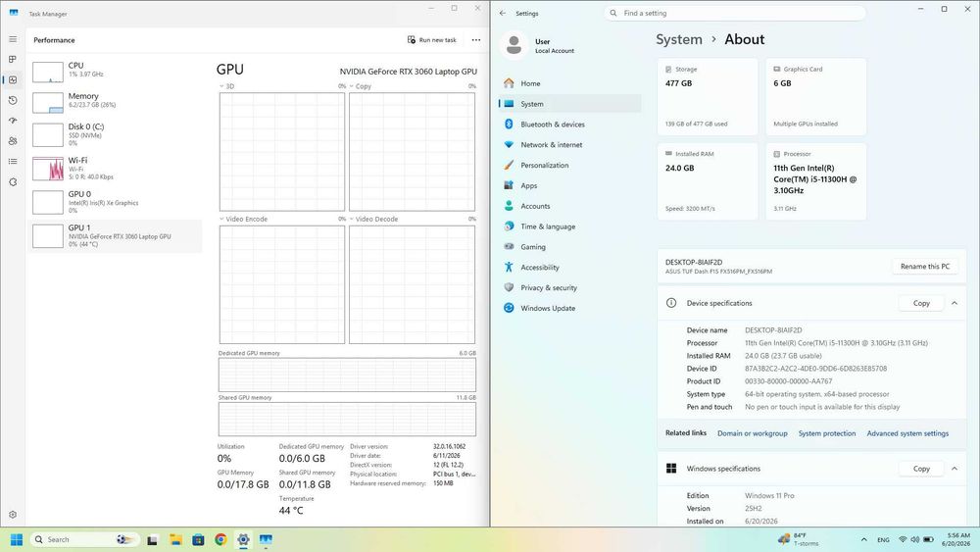Click the Shared GPU memory graph
This screenshot has width=980, height=552.
point(347,419)
